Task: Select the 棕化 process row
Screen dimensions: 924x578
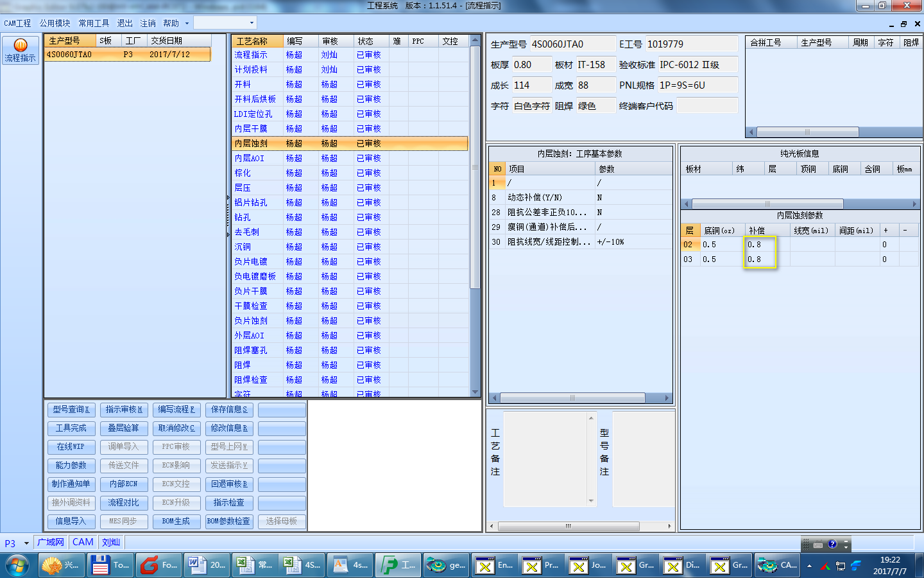Action: coord(350,173)
